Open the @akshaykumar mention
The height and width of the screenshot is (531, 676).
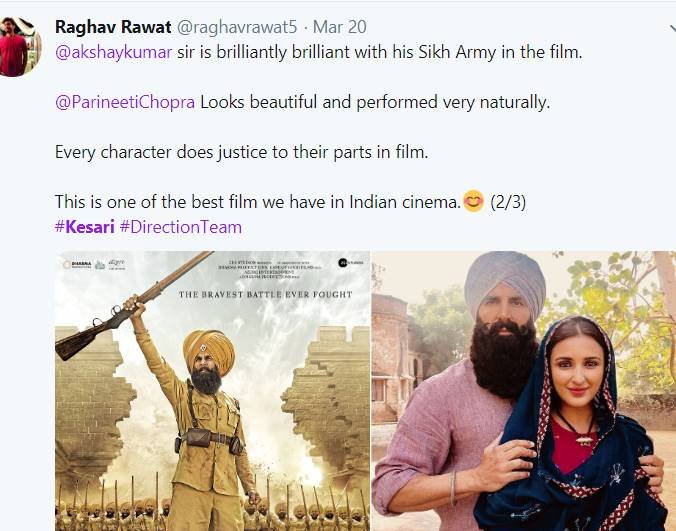pos(114,53)
